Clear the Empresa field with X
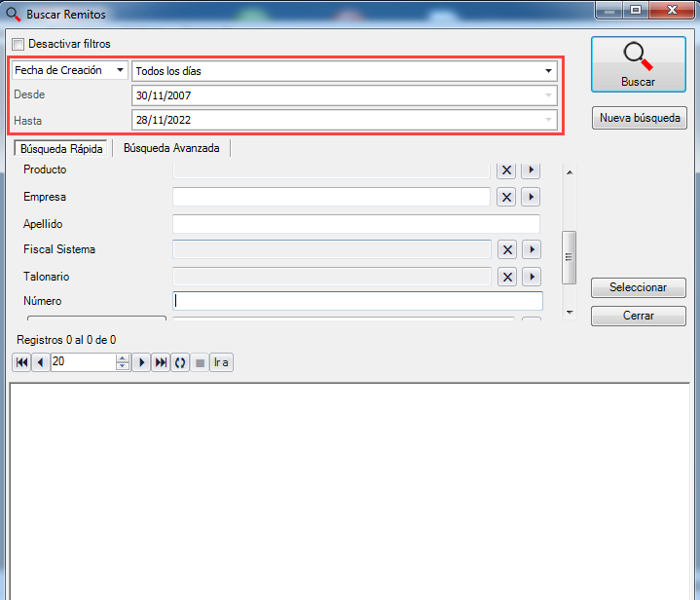This screenshot has height=600, width=700. coord(506,197)
